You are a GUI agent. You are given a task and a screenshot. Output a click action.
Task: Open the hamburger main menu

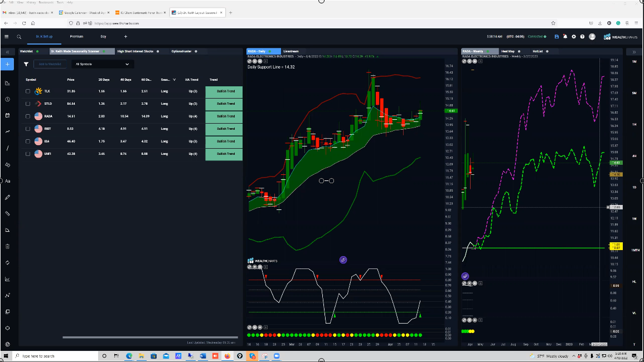click(7, 37)
